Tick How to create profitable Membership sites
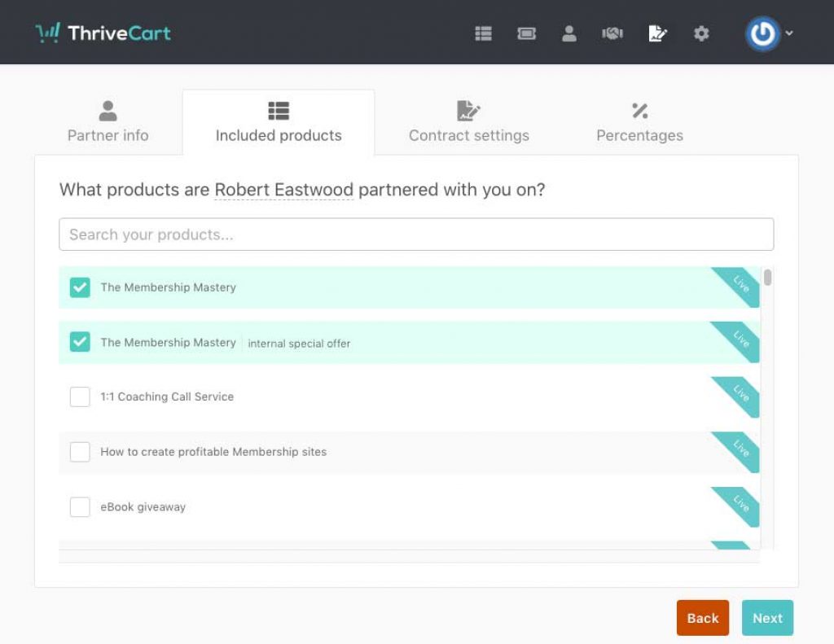834x644 pixels. [x=80, y=452]
